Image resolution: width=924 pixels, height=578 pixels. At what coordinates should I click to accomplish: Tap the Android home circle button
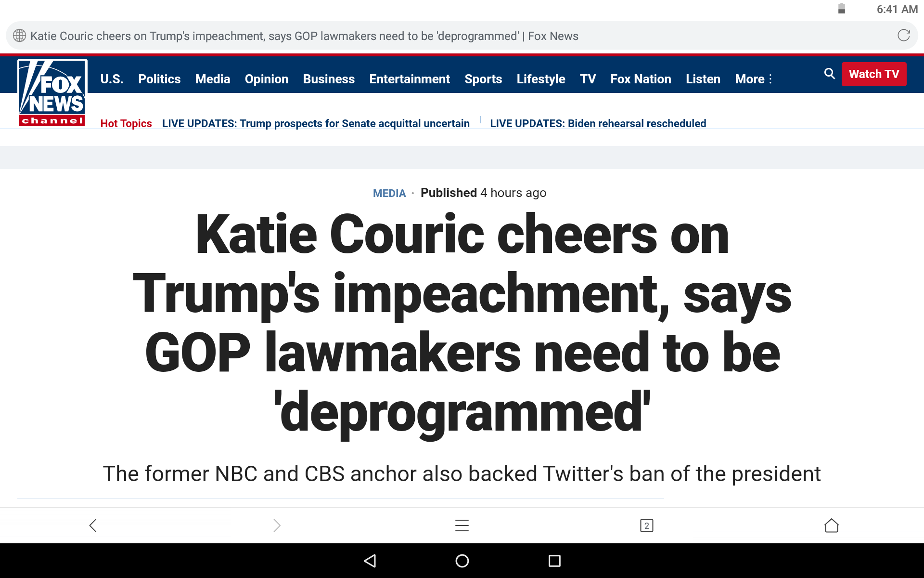point(462,561)
